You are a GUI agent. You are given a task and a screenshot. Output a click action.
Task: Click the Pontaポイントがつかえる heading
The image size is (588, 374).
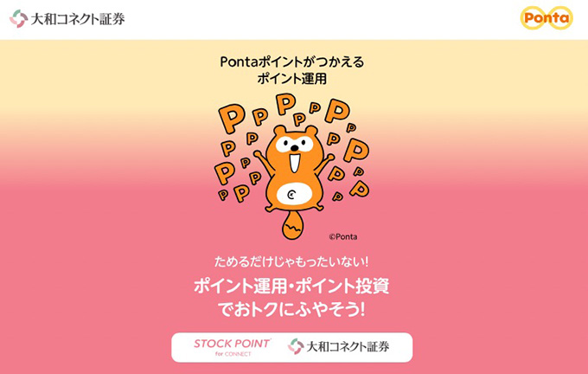(x=291, y=61)
